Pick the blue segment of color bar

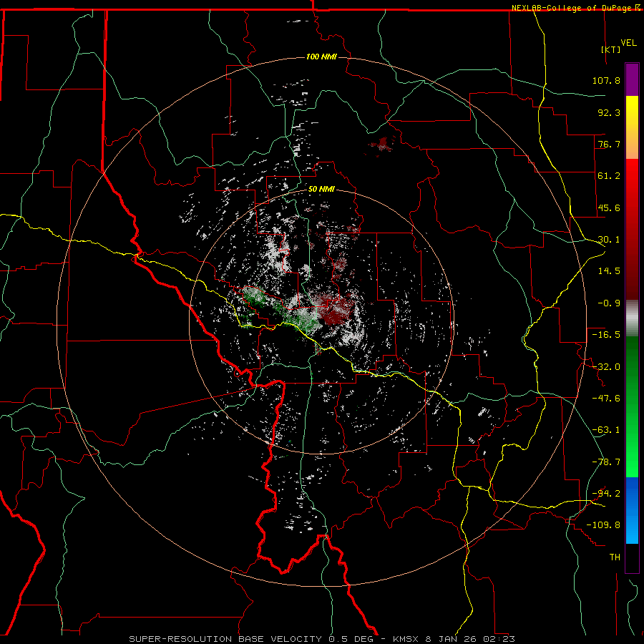pos(632,510)
